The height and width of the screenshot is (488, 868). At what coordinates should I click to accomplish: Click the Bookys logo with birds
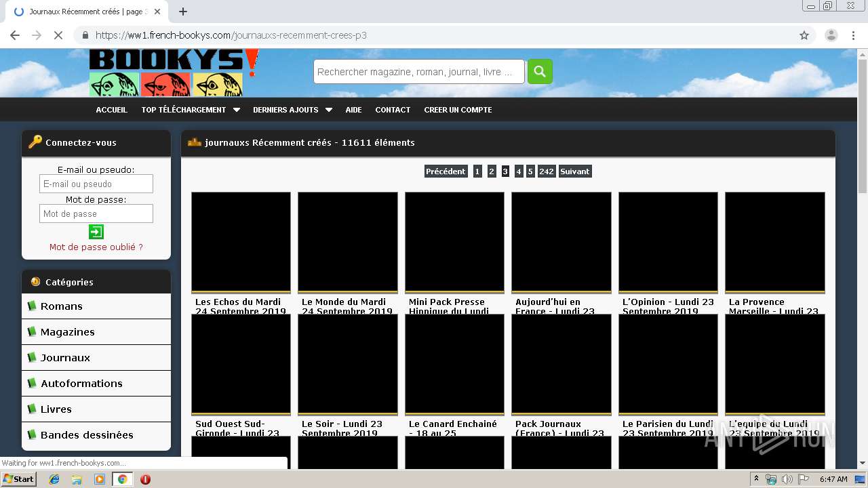pyautogui.click(x=174, y=73)
